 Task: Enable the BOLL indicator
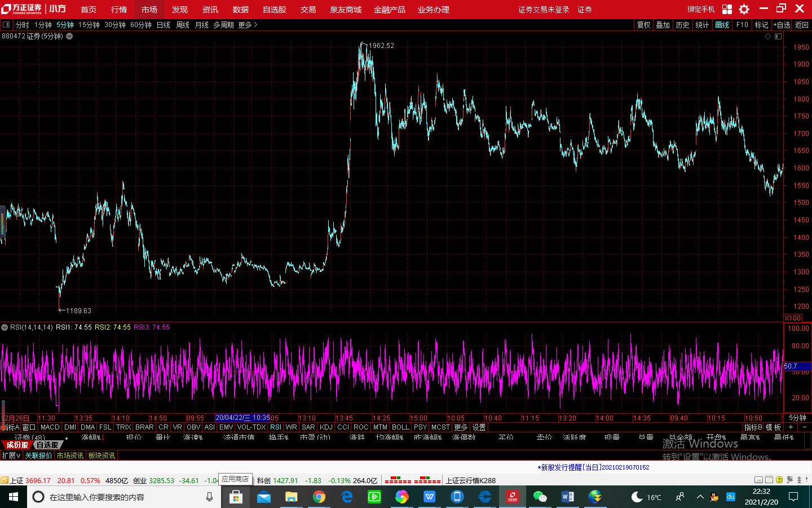[x=400, y=427]
